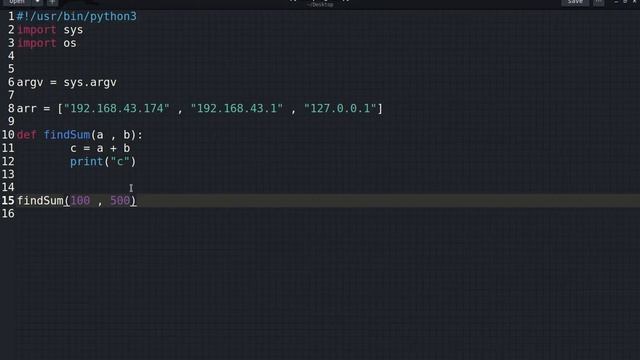Click line number 9 in the gutter
Viewport: 640px width, 360px height.
[11, 122]
